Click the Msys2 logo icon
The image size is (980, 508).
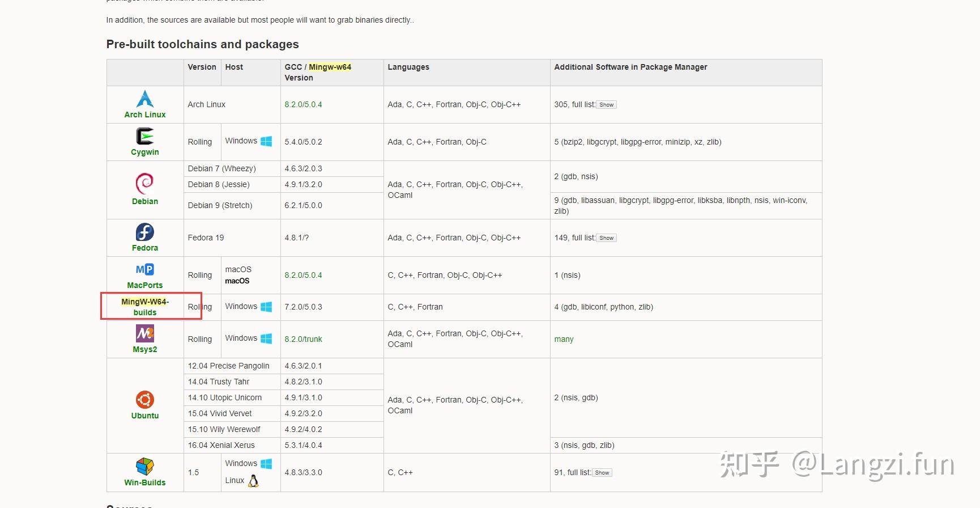145,333
